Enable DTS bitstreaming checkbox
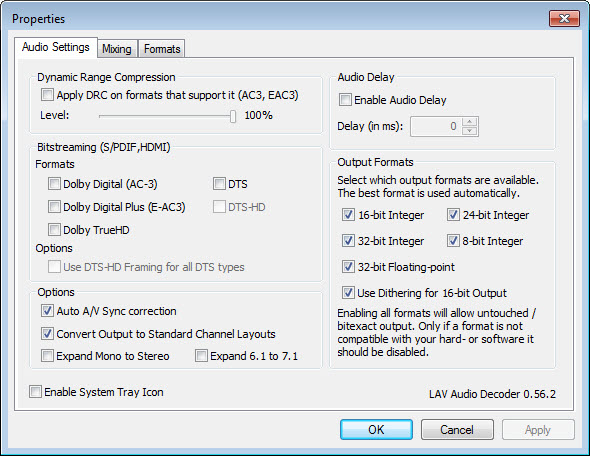 pos(219,184)
